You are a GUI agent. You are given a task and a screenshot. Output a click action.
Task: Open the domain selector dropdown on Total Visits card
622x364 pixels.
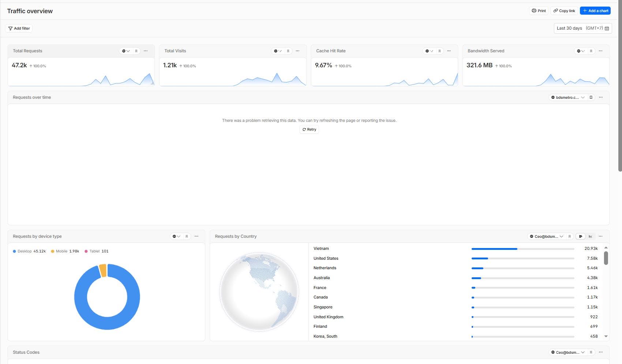pos(278,51)
